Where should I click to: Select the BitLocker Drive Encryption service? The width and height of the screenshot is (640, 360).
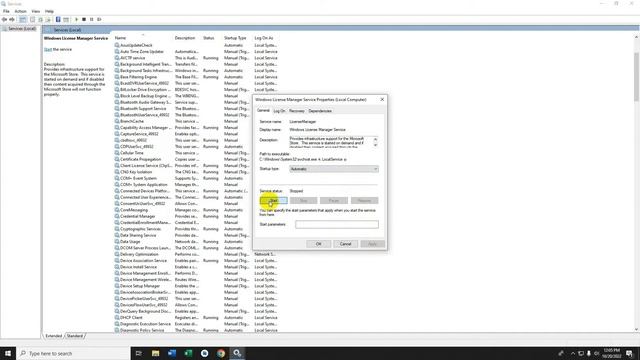pyautogui.click(x=196, y=89)
